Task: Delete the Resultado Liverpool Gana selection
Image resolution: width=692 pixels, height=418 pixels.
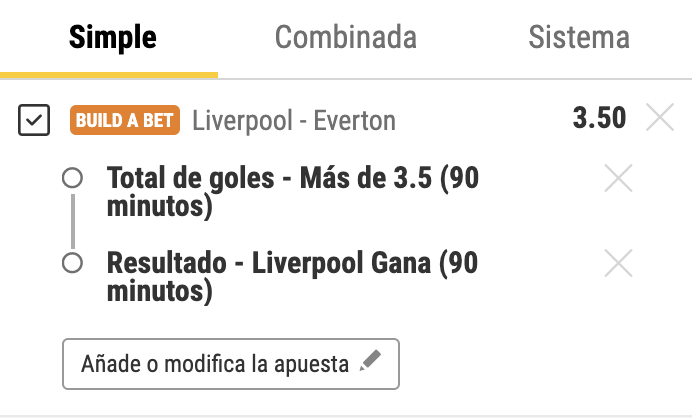Action: (x=619, y=264)
